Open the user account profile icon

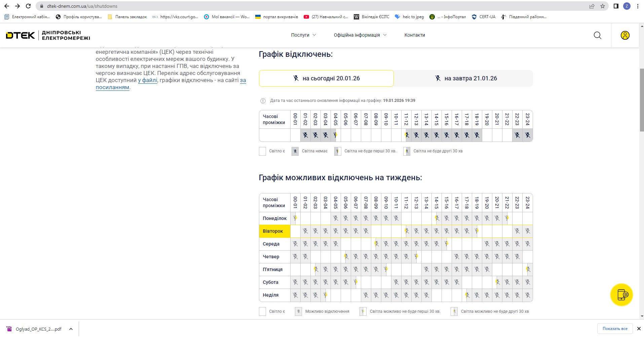[x=625, y=35]
